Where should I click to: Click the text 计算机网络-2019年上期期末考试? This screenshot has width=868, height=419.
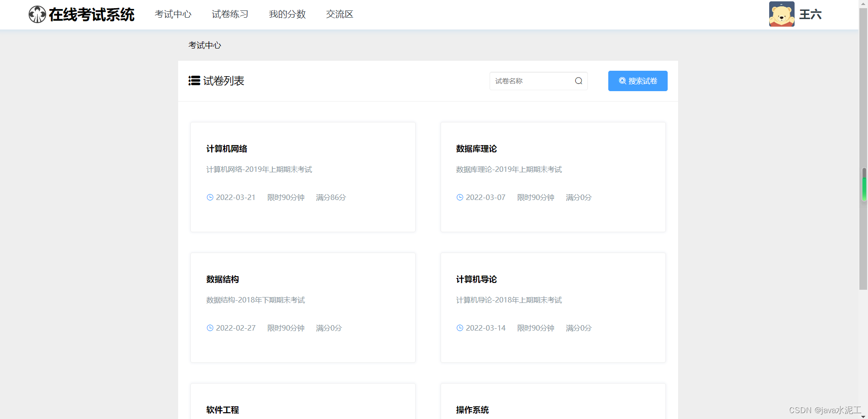(x=259, y=170)
